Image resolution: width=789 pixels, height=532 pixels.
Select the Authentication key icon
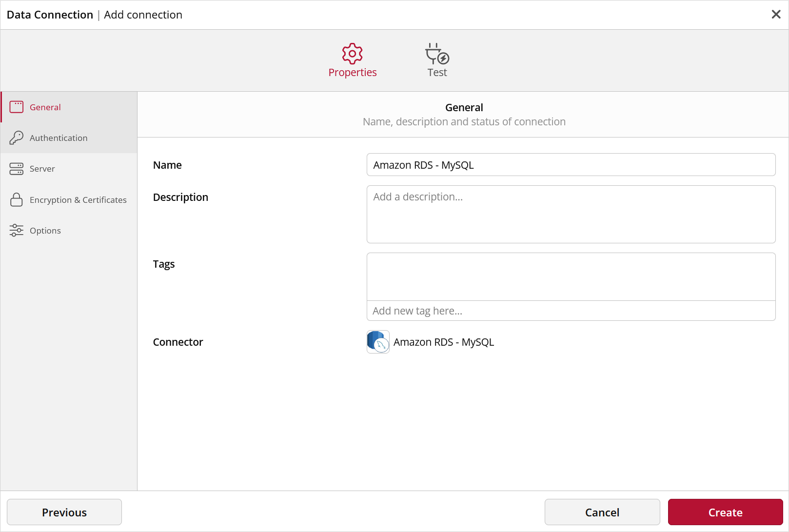17,138
